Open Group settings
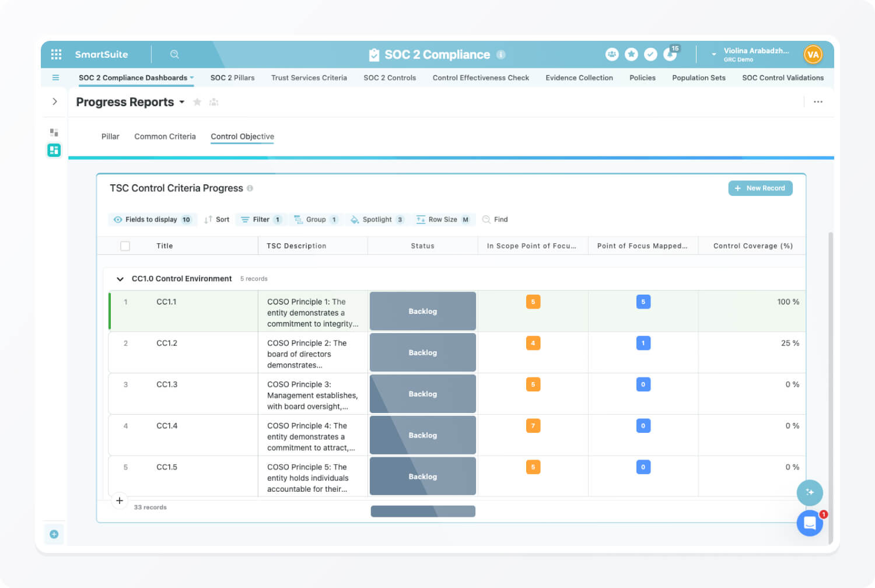 (316, 219)
